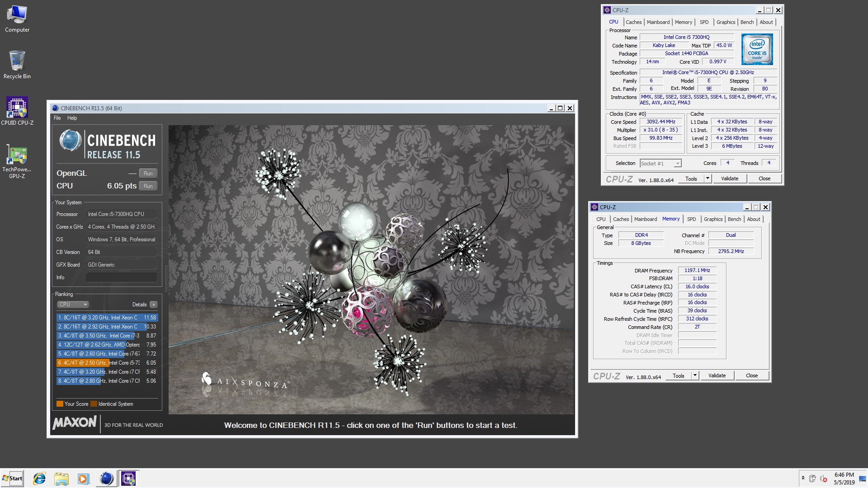The height and width of the screenshot is (488, 868).
Task: Switch to Memory tab in upper CPU-Z
Action: click(683, 22)
